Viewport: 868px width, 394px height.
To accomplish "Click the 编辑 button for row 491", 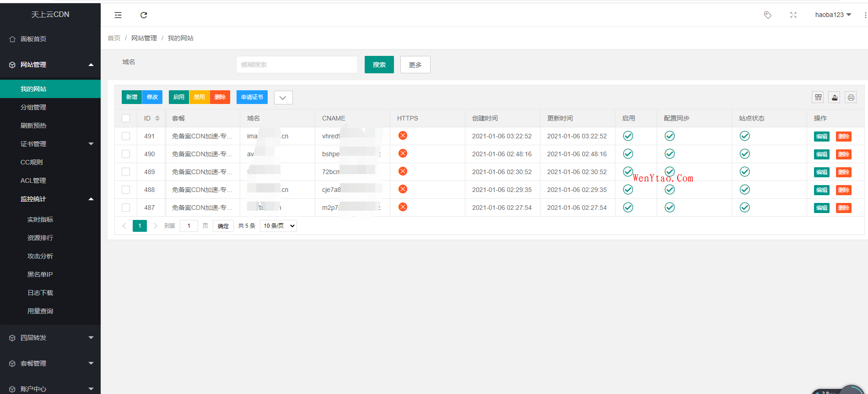I will point(822,136).
